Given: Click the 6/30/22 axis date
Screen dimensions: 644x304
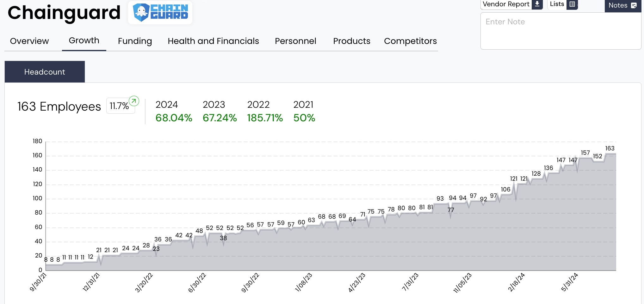Looking at the screenshot, I should 197,283.
